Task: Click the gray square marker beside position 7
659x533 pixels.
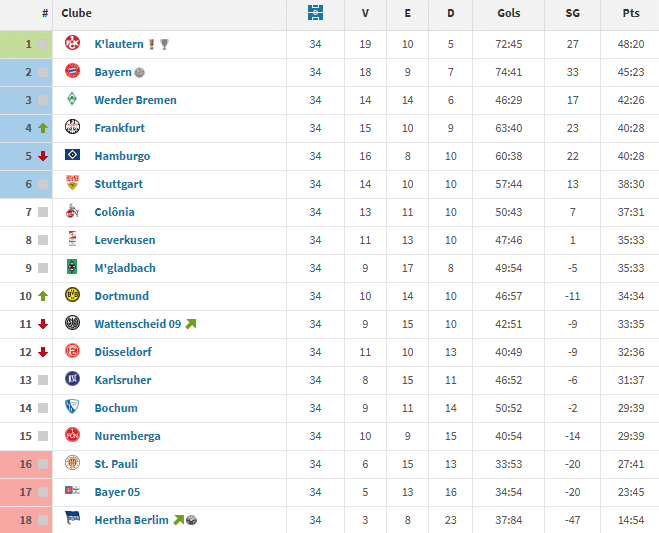Action: [43, 212]
